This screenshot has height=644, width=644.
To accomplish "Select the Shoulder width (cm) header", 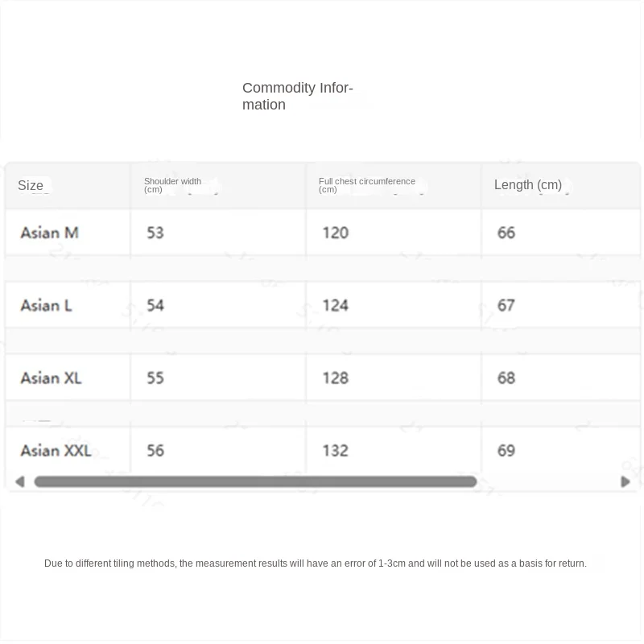I will pos(172,185).
